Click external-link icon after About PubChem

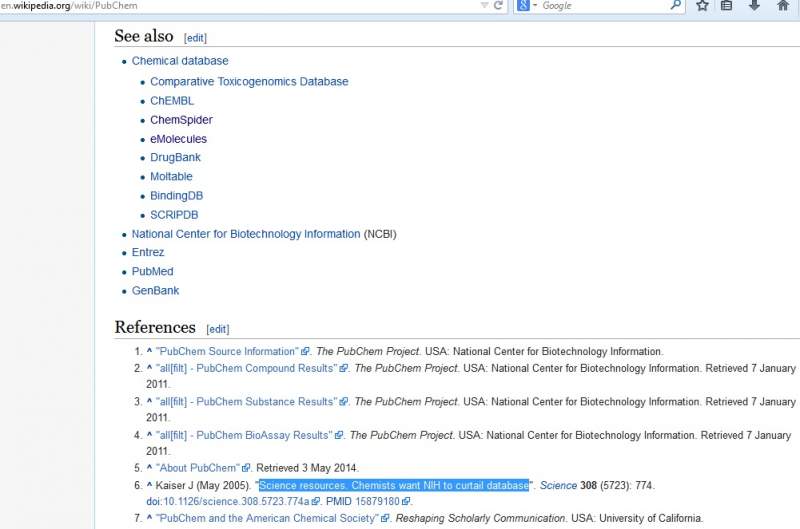tap(246, 468)
